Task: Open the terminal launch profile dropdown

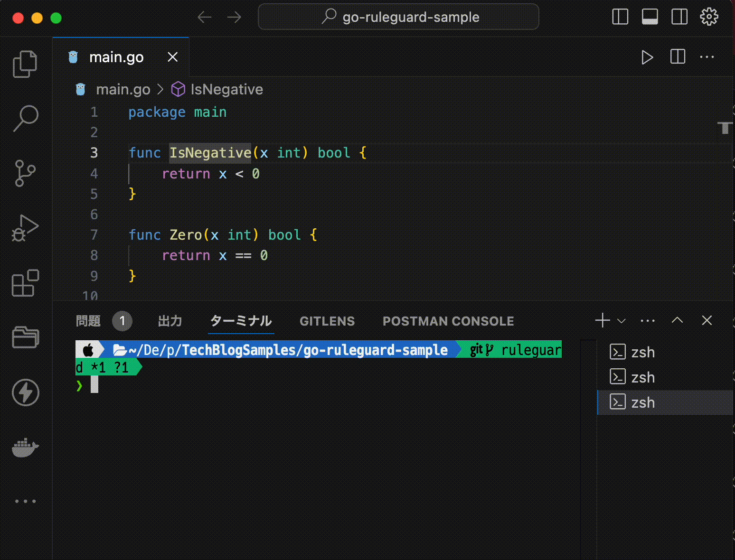Action: [x=621, y=321]
